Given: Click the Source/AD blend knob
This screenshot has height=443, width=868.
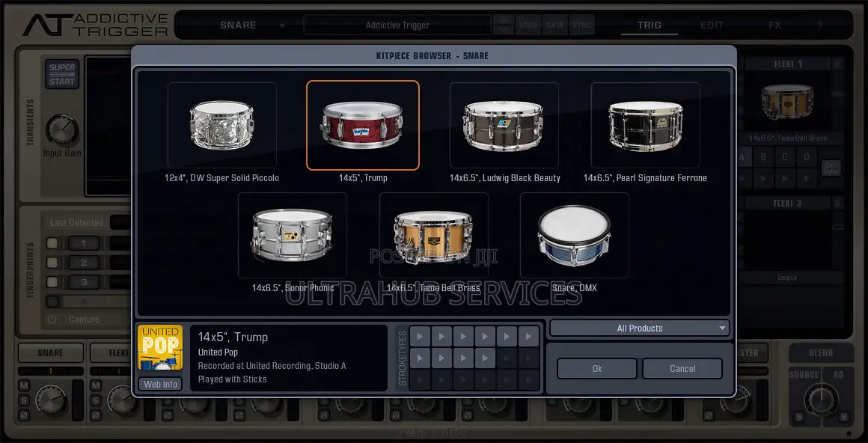Looking at the screenshot, I should point(822,400).
